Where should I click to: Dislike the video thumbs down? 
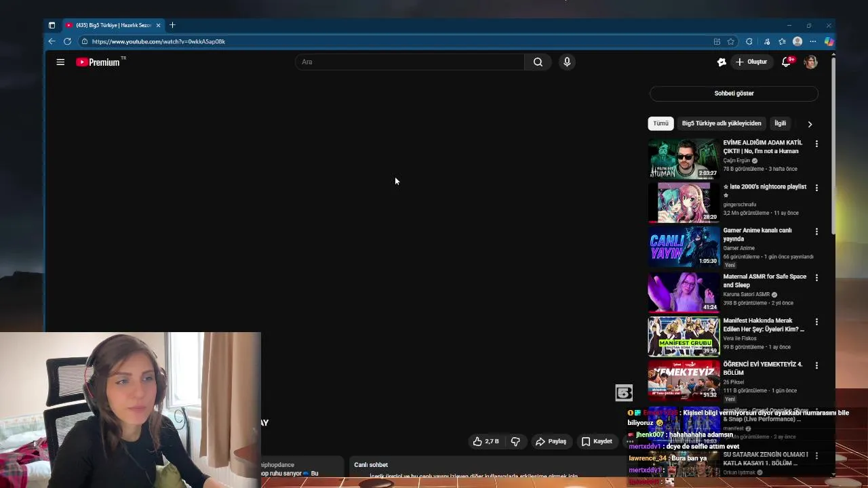(x=515, y=441)
